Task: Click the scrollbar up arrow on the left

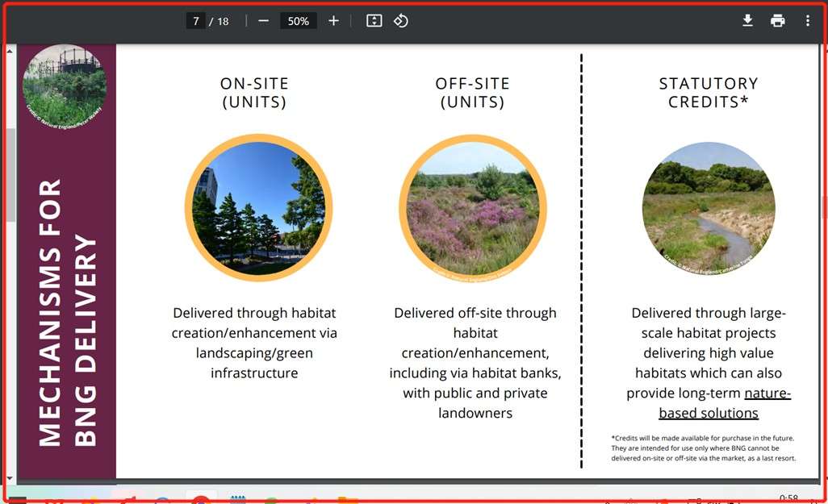Action: click(10, 51)
